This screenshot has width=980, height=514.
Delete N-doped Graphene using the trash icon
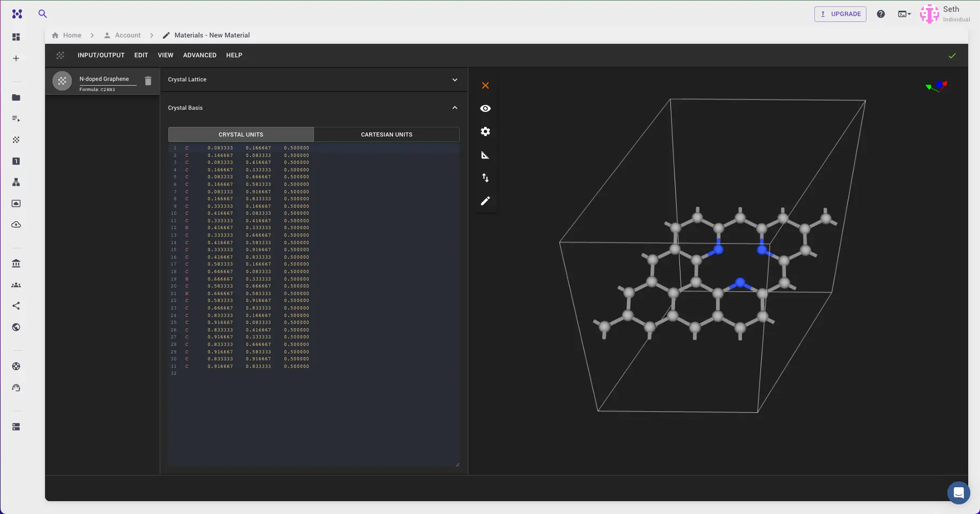(148, 81)
